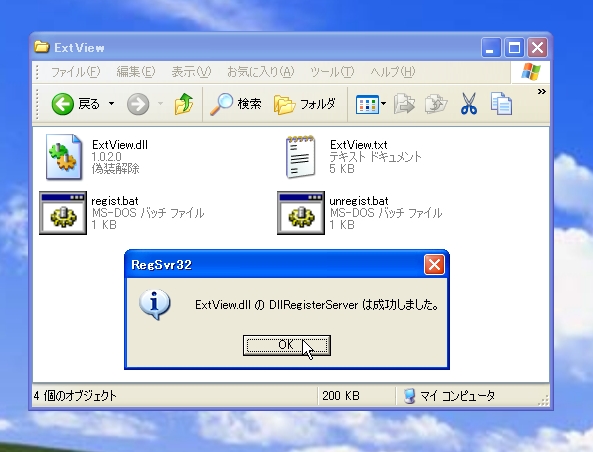
Task: Close the ExtView explorer window
Action: pos(537,48)
